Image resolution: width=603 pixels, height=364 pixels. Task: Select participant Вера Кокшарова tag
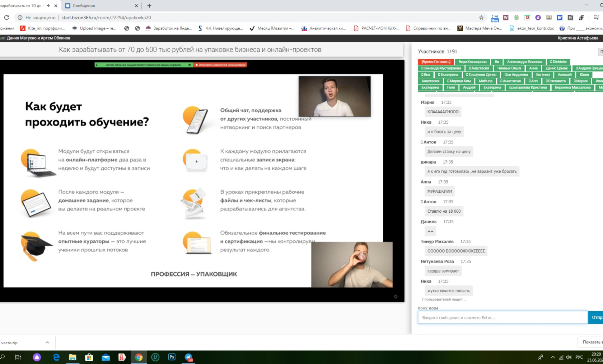[x=472, y=62]
